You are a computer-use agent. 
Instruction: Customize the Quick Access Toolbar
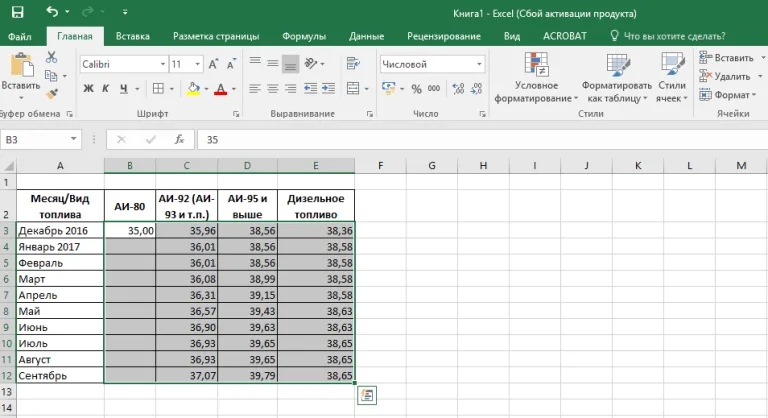125,12
